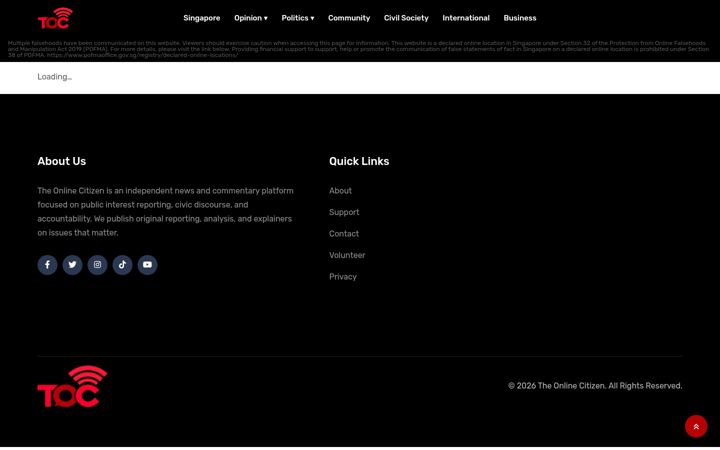Click the POFMA falsehoods notice text
Viewport: 720px width, 450px height.
point(359,49)
